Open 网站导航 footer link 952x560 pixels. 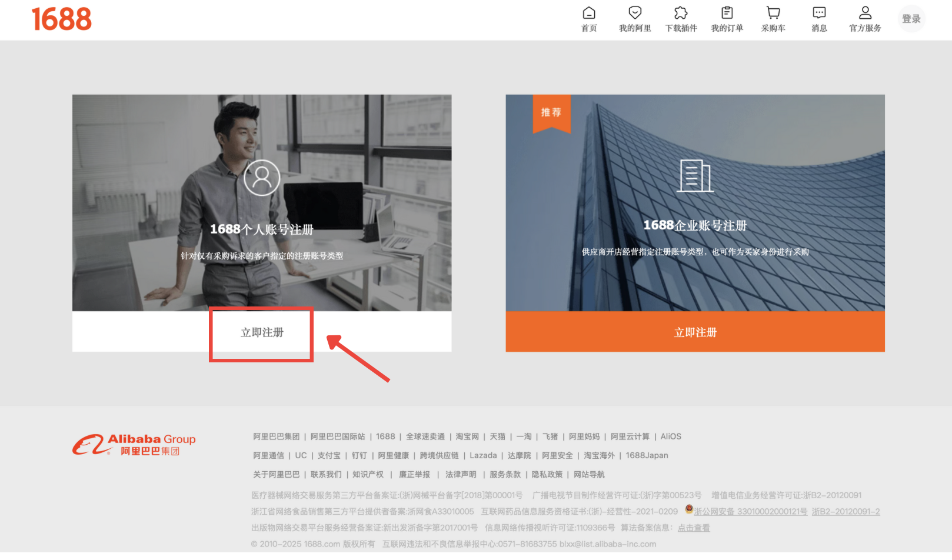(x=589, y=474)
